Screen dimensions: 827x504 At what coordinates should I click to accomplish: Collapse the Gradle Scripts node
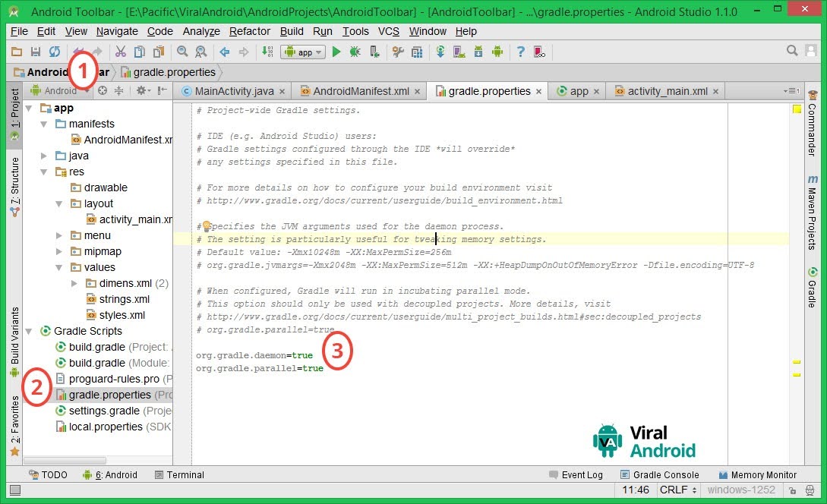(29, 331)
